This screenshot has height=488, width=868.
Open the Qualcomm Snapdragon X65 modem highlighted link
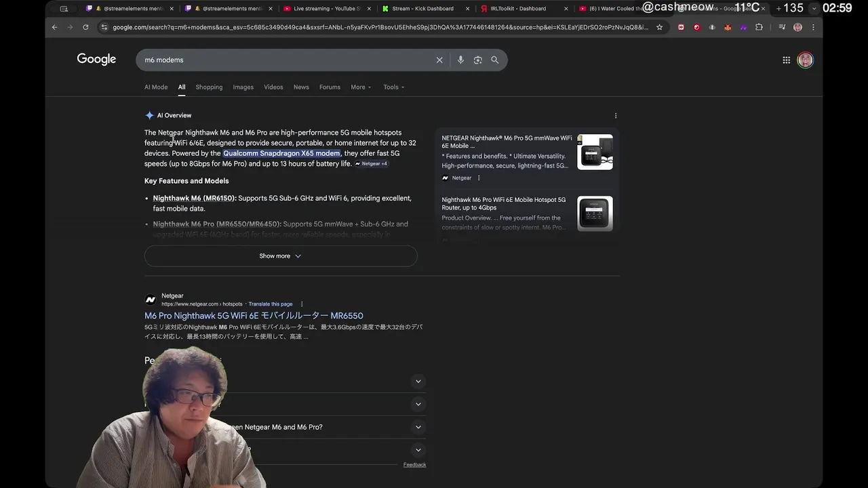click(x=281, y=153)
